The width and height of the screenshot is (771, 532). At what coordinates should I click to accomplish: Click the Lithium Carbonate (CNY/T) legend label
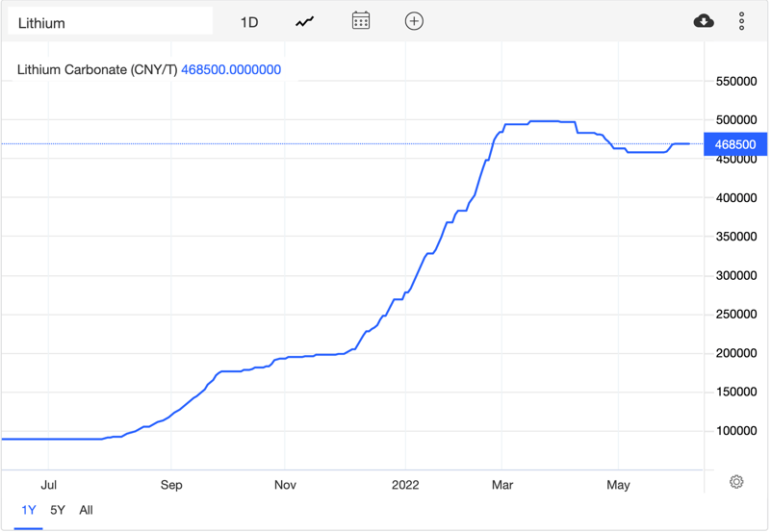coord(97,69)
